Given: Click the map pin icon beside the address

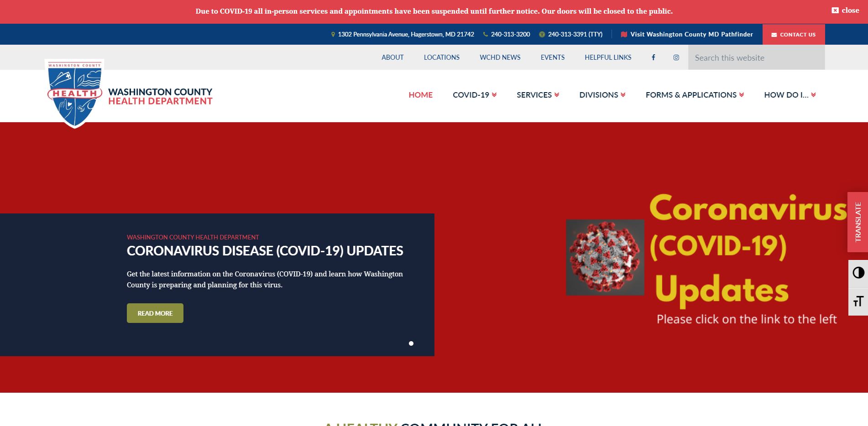Looking at the screenshot, I should (333, 34).
